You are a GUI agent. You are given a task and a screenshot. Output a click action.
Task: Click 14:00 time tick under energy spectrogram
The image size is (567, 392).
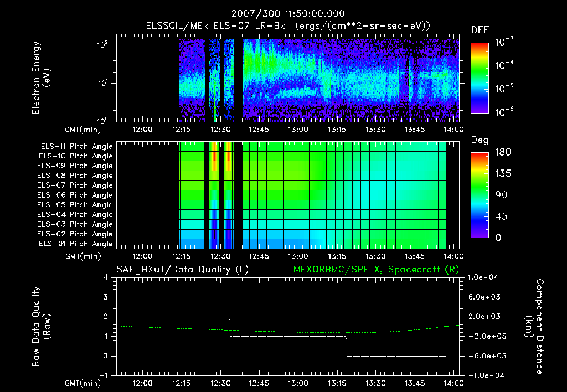pyautogui.click(x=454, y=130)
